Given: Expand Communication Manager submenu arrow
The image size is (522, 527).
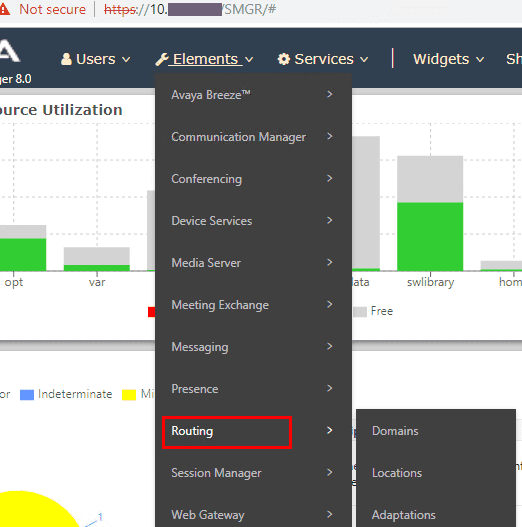Looking at the screenshot, I should (329, 136).
